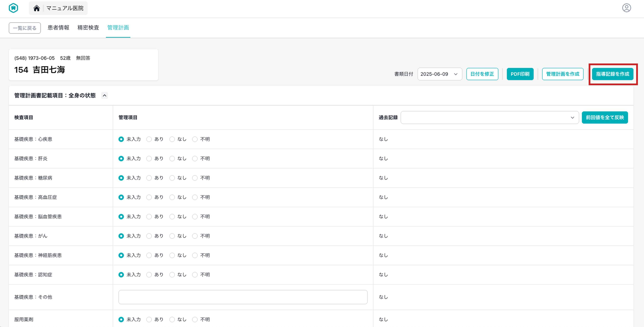Viewport: 644px width, 327px height.
Task: Select あり for 認知症
Action: click(x=149, y=275)
